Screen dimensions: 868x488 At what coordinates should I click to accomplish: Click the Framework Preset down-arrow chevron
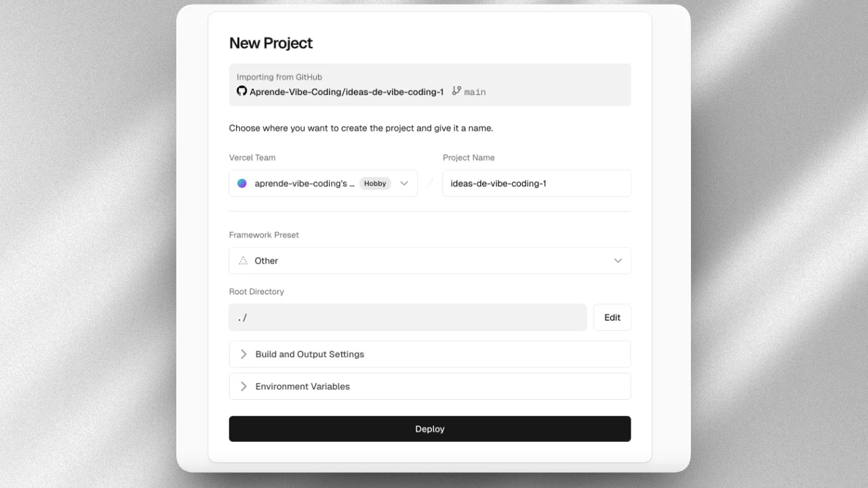[618, 261]
